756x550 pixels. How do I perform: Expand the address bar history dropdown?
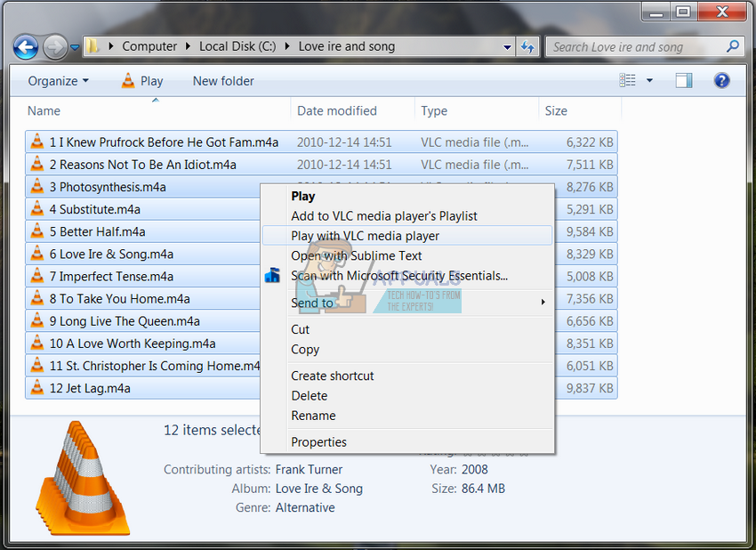(x=507, y=47)
